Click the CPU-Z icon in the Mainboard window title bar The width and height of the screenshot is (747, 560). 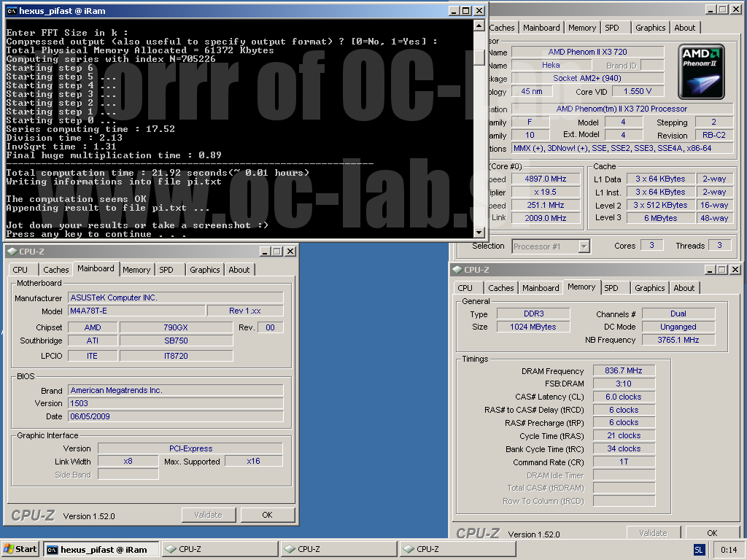pyautogui.click(x=12, y=252)
